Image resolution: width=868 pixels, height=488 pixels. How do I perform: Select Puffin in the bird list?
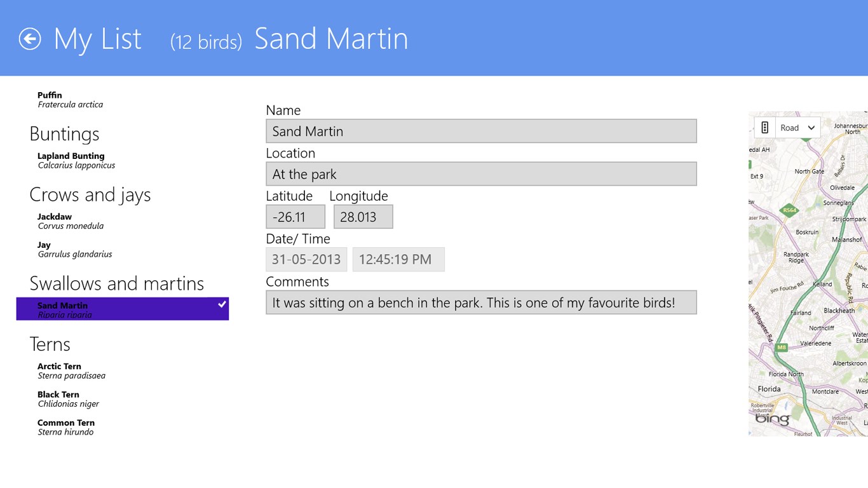click(70, 100)
